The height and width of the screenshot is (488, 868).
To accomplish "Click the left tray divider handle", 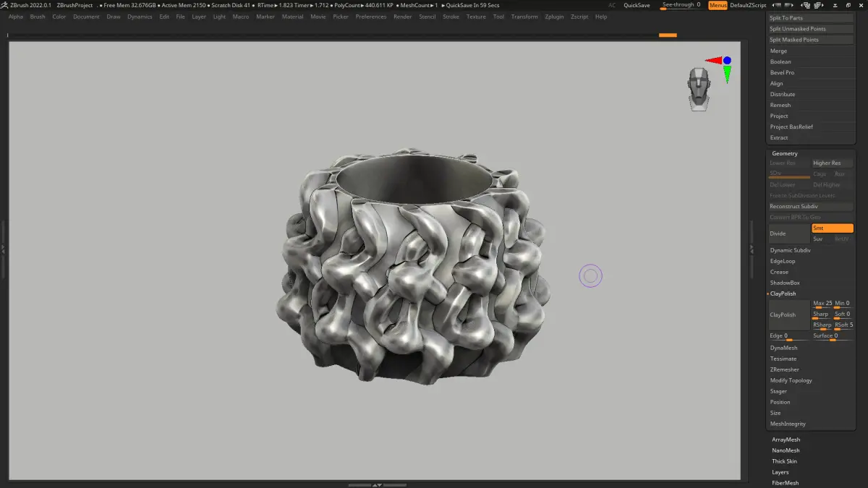I will [x=3, y=249].
